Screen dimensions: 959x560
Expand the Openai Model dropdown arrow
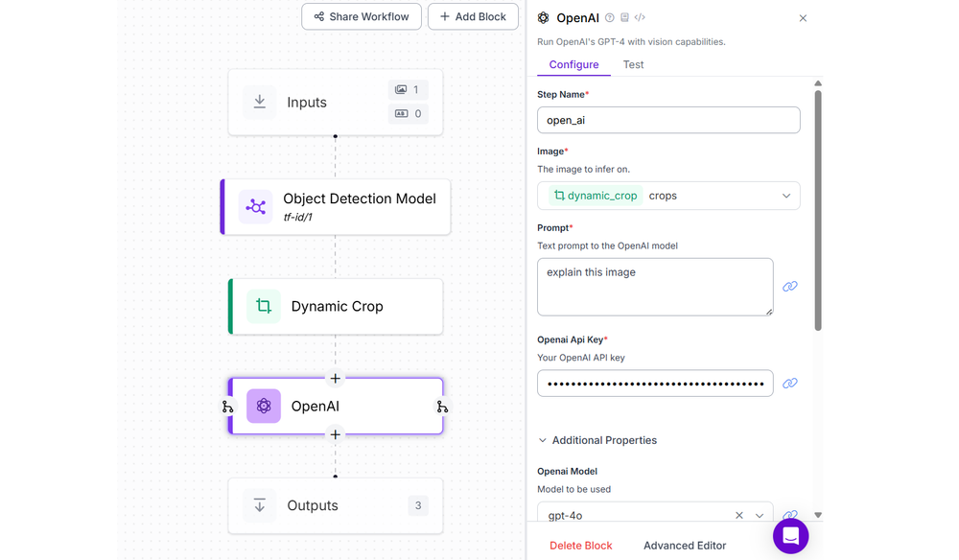[760, 516]
